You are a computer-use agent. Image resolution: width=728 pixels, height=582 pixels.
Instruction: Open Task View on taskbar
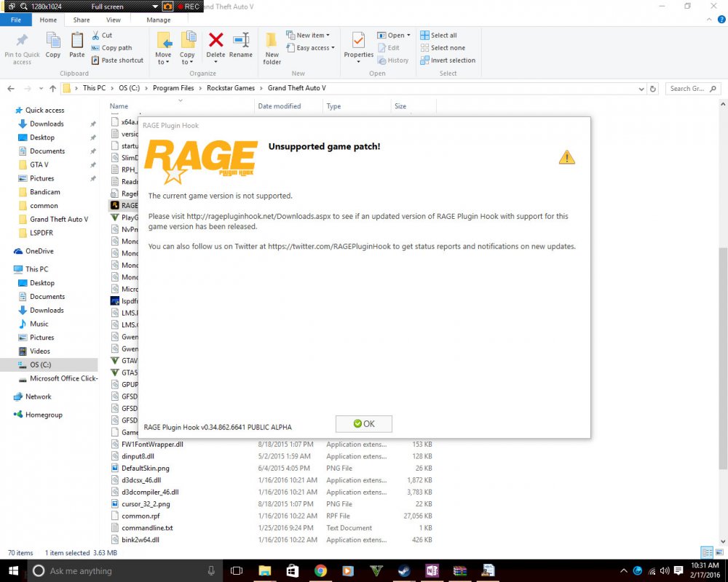237,570
